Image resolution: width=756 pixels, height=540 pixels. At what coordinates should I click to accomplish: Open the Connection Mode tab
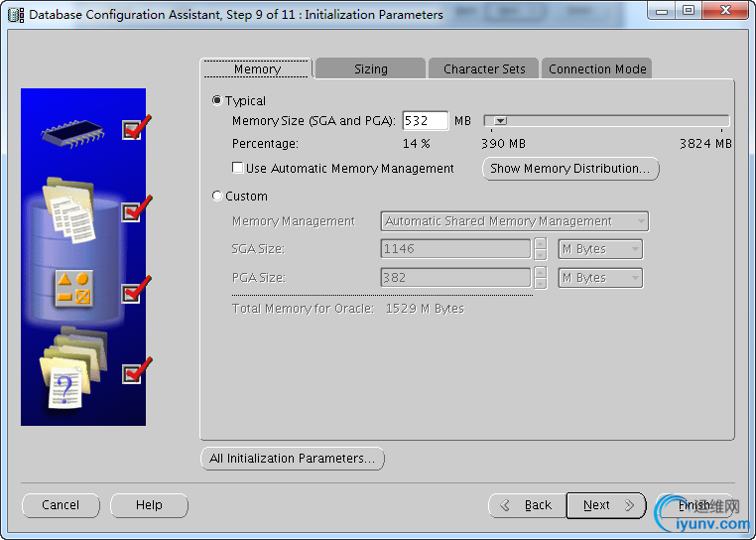(597, 69)
